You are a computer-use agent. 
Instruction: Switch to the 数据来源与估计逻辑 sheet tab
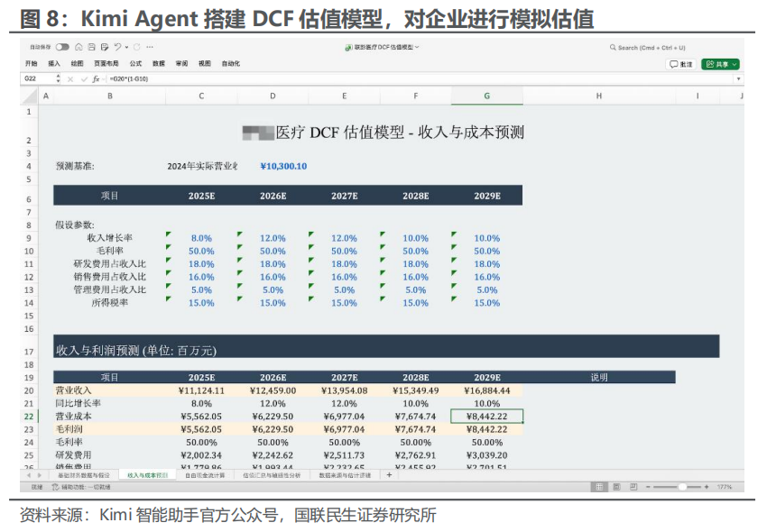click(345, 475)
